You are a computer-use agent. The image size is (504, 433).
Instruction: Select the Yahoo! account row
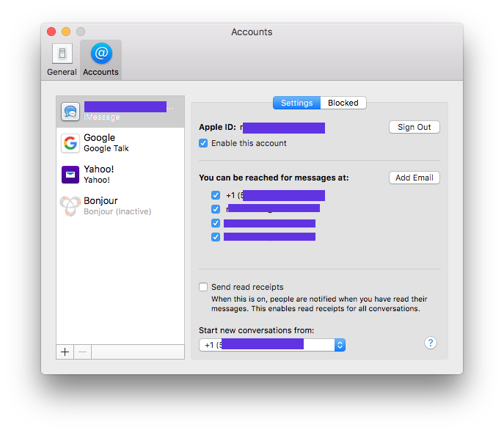[120, 175]
